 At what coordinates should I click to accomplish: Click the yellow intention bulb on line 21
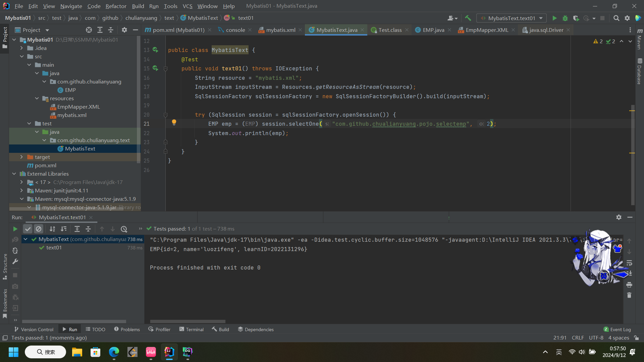click(174, 122)
